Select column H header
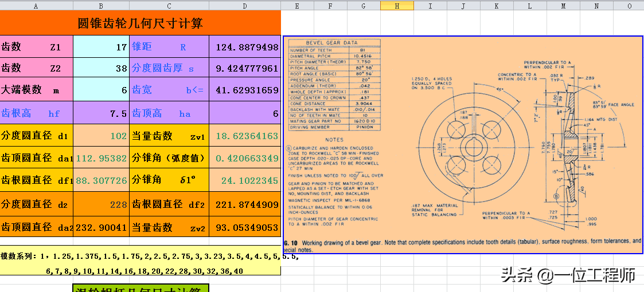 (397, 5)
